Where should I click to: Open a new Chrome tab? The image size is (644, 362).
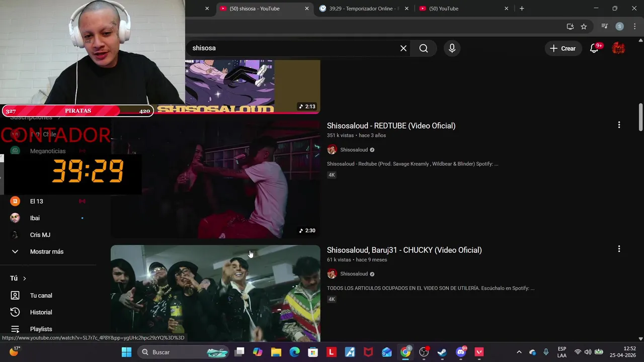(522, 9)
